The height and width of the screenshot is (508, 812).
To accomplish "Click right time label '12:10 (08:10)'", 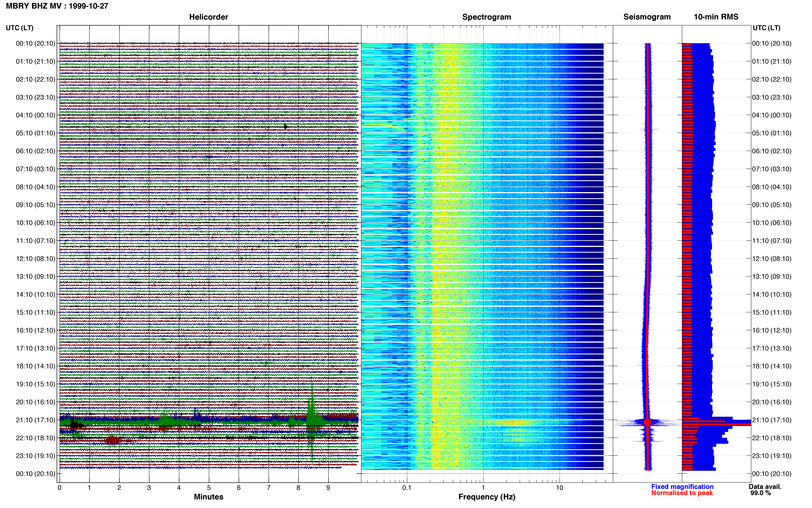I will pos(772,259).
